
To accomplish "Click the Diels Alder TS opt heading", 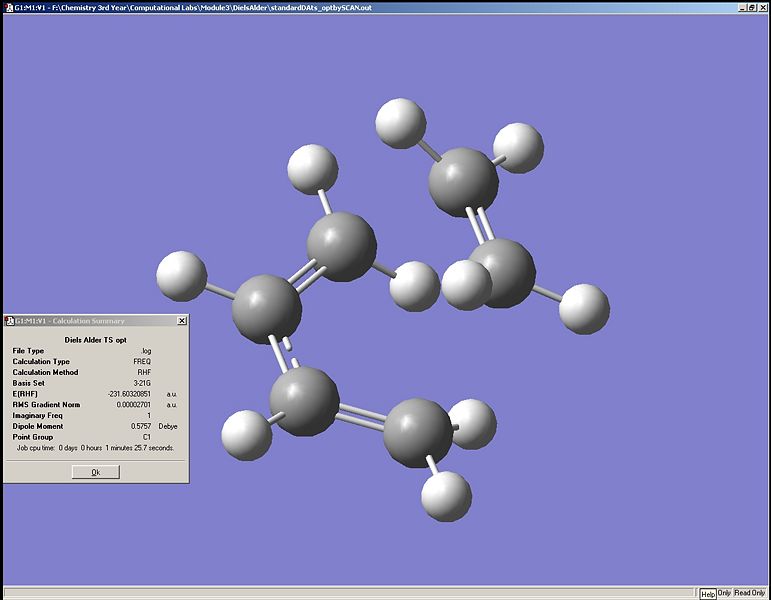I will click(96, 340).
